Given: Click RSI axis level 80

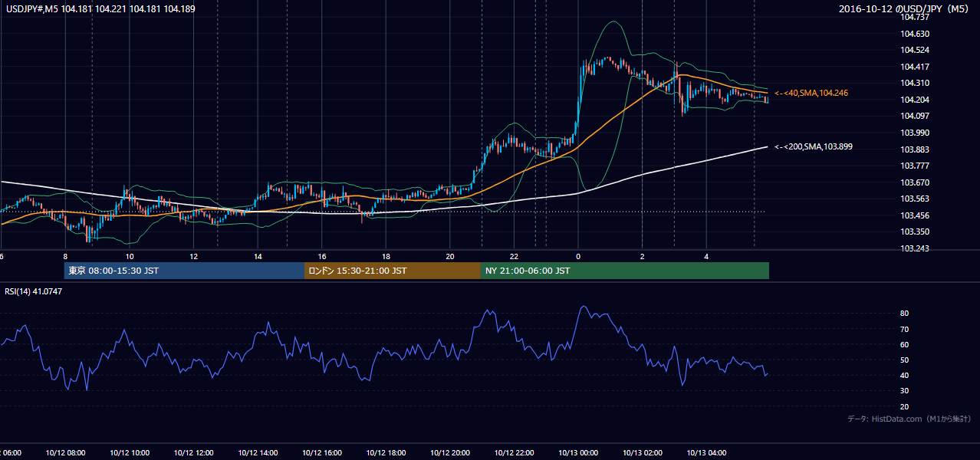Looking at the screenshot, I should [x=905, y=314].
